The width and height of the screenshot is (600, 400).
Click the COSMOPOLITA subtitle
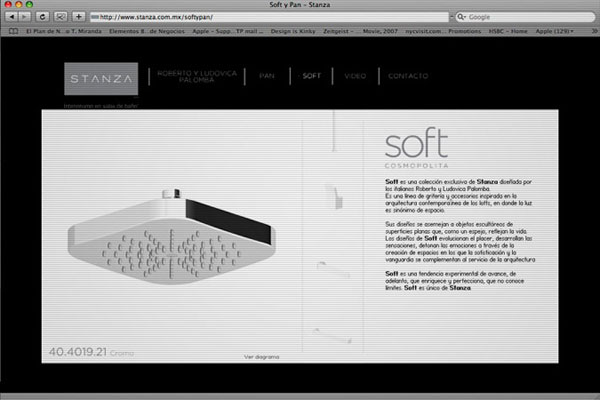click(x=416, y=165)
